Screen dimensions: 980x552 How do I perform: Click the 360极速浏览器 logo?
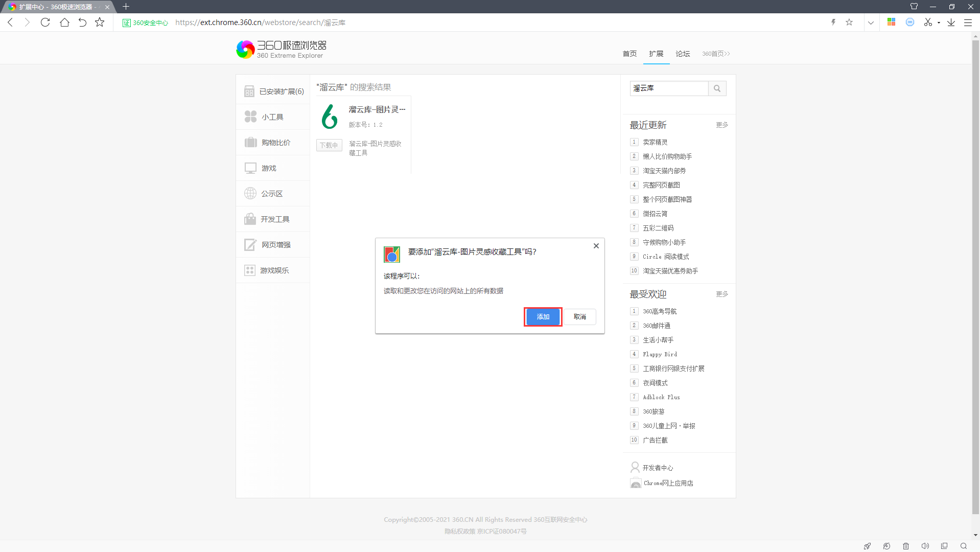coord(282,50)
